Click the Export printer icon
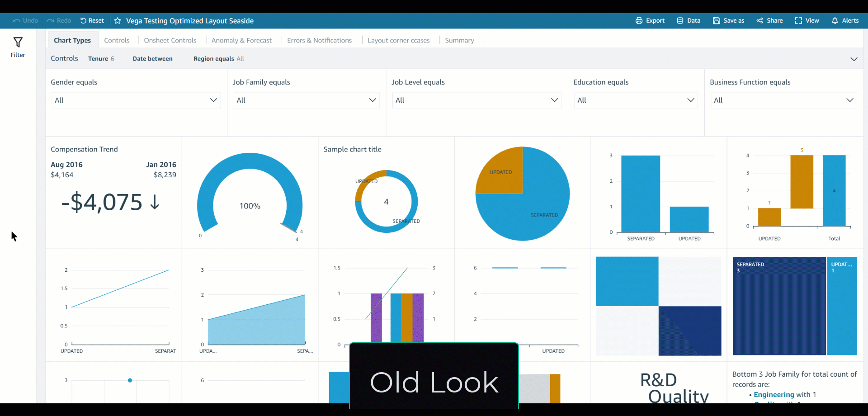The height and width of the screenshot is (416, 868). click(639, 21)
